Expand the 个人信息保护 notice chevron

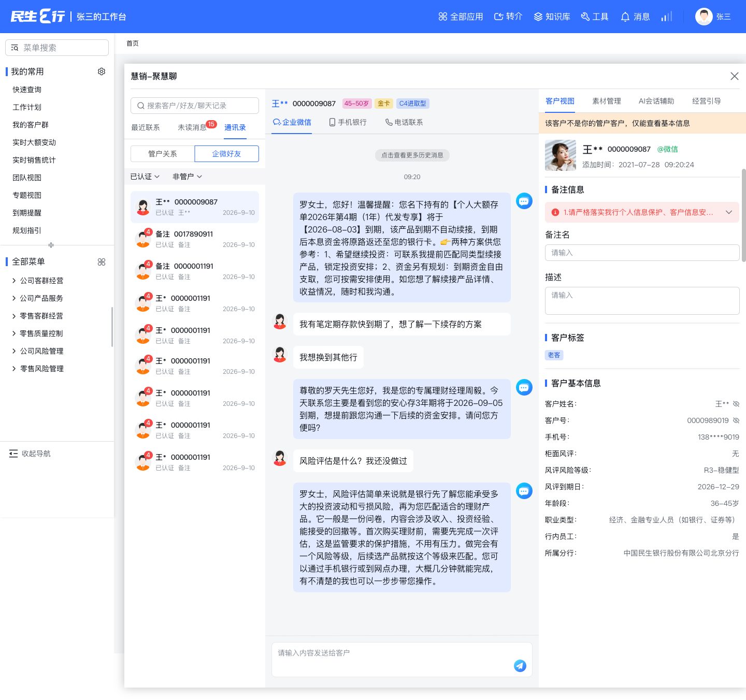pyautogui.click(x=729, y=212)
